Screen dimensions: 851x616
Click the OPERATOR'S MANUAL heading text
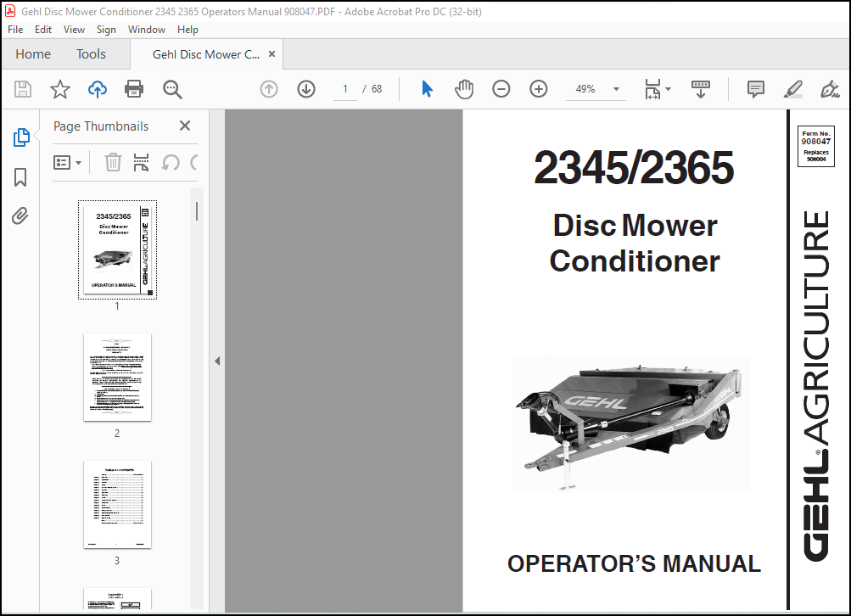(x=634, y=563)
